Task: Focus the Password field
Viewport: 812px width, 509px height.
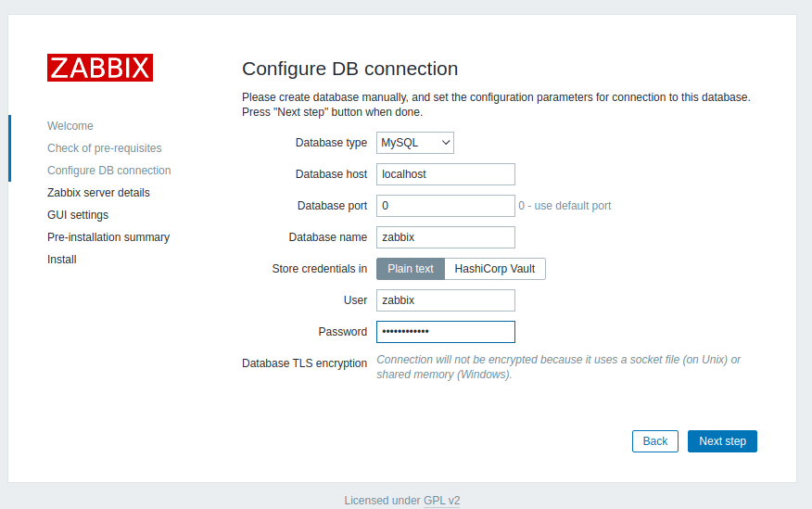Action: tap(445, 332)
